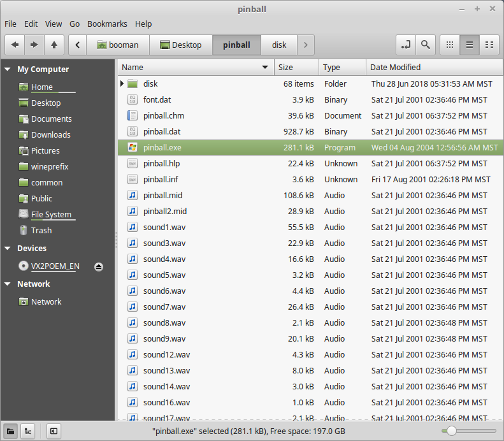The width and height of the screenshot is (504, 441).
Task: Switch to compact view
Action: click(x=489, y=45)
